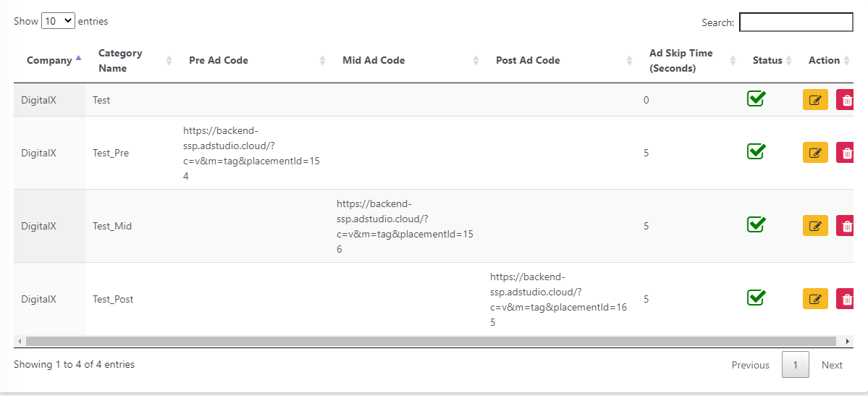This screenshot has width=868, height=396.
Task: Click the horizontal scrollbar right arrow
Action: click(848, 341)
